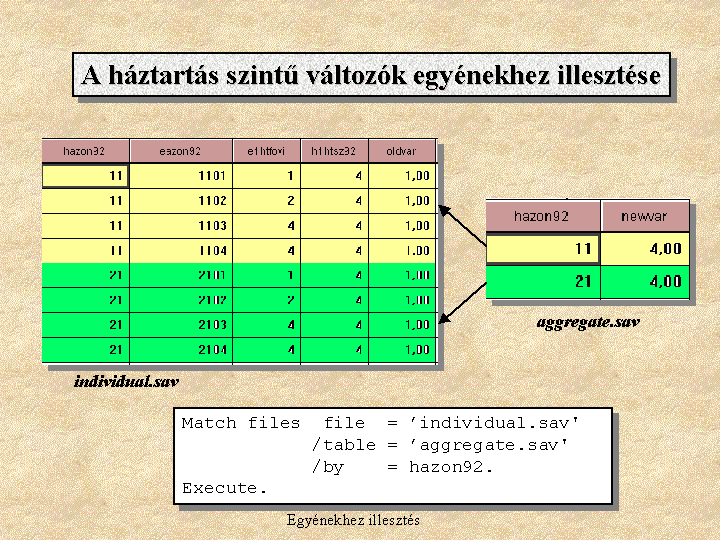This screenshot has height=540, width=720.
Task: Click inside the Match files syntax box
Action: pyautogui.click(x=391, y=455)
